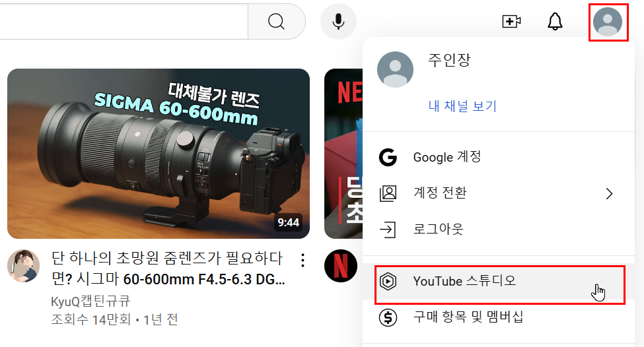The image size is (644, 347).
Task: Open 구매 항목 및 멤버십 entry
Action: pos(499,317)
